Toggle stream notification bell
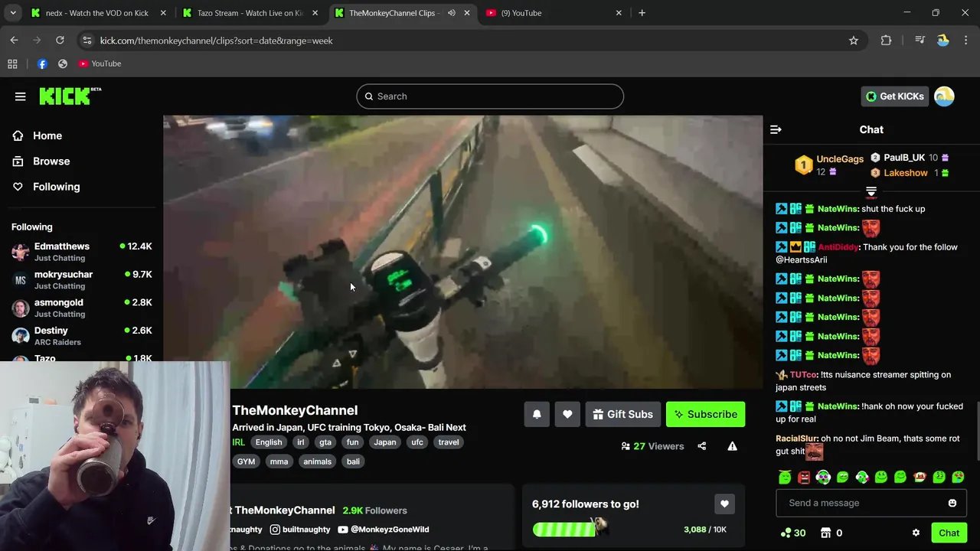The height and width of the screenshot is (551, 980). click(x=537, y=414)
